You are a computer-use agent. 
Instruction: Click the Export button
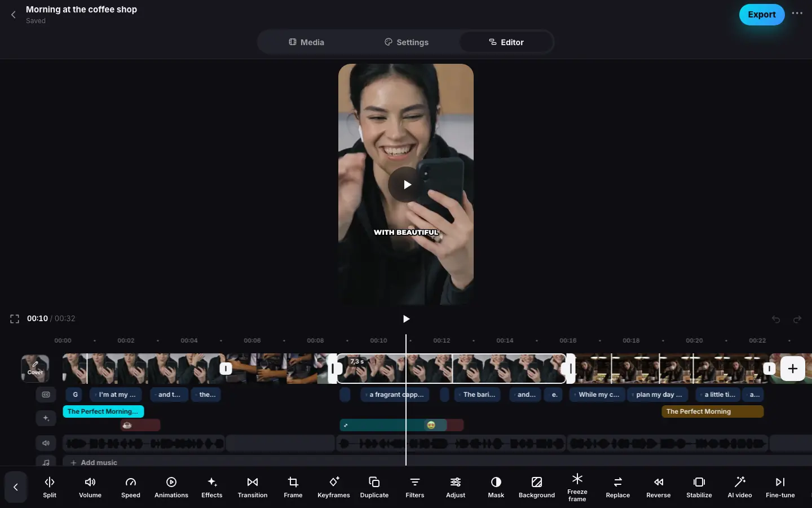(x=762, y=15)
